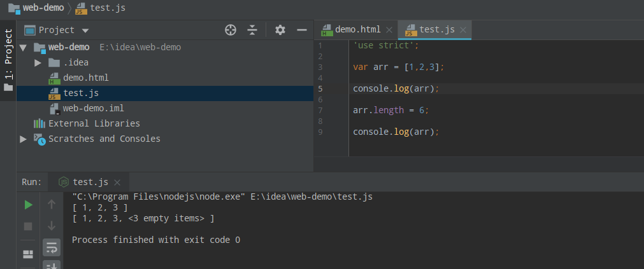Click the node.exe command line in console

point(222,197)
